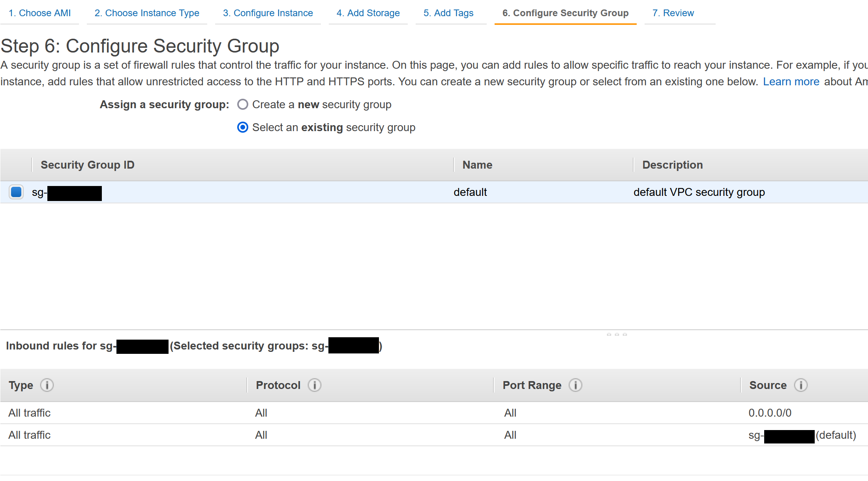Open 2. Choose Instance Type step
868x481 pixels.
147,13
